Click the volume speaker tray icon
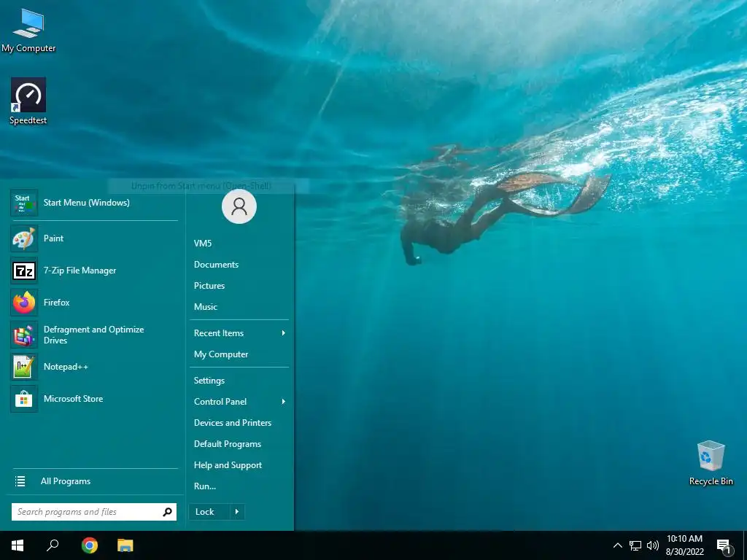Viewport: 747px width, 560px height. pos(653,545)
